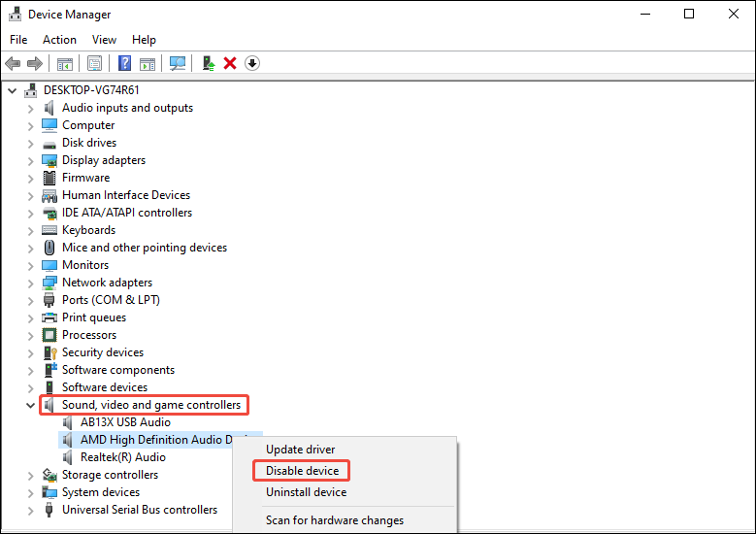Click the Universal Serial Bus controllers icon
The image size is (756, 534).
pyautogui.click(x=49, y=510)
